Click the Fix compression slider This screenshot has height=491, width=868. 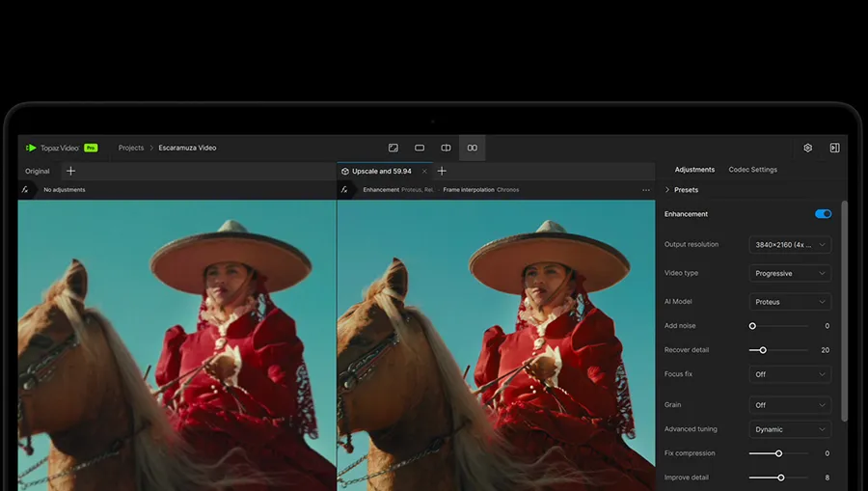tap(778, 453)
